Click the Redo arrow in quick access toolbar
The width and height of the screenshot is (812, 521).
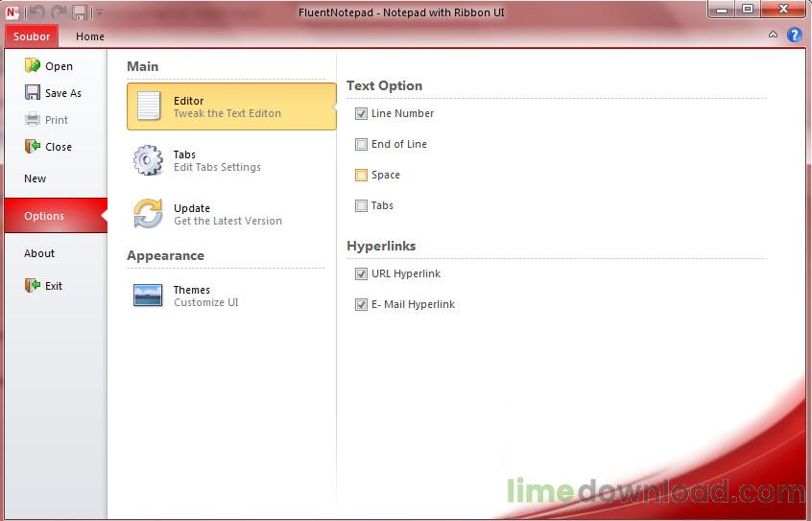pos(59,12)
